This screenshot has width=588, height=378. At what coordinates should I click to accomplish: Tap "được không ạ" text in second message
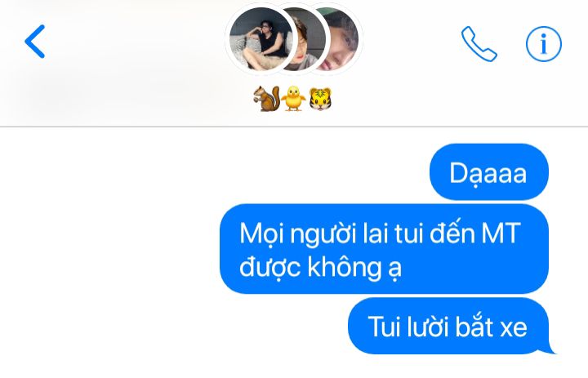tap(321, 268)
